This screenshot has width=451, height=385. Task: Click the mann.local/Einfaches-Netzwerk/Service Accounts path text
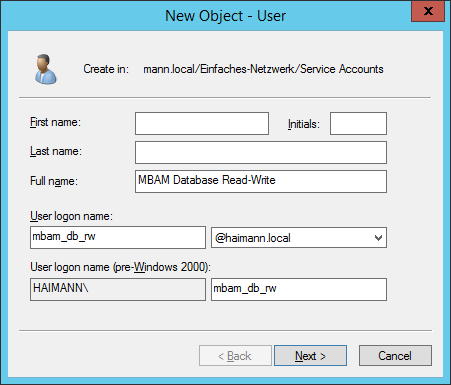(263, 69)
